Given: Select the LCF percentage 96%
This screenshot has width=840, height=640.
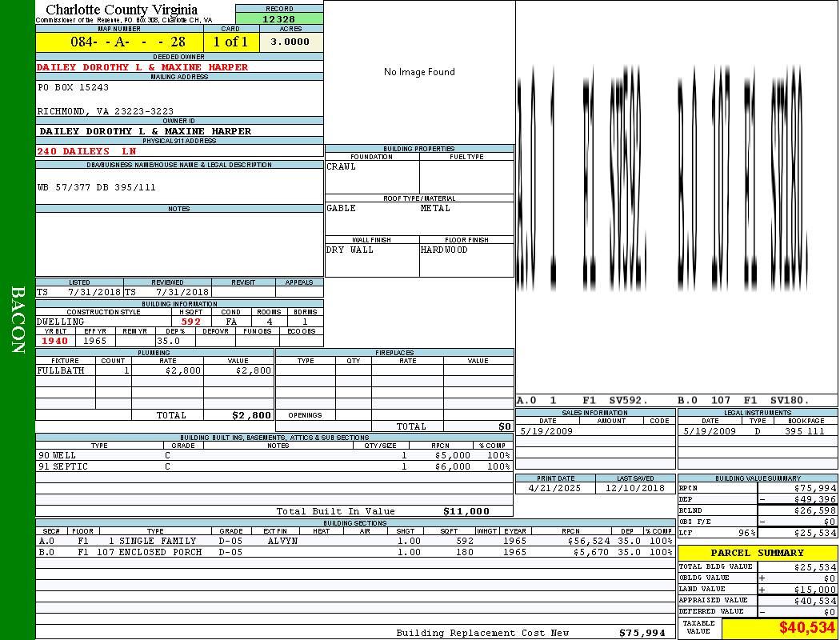Looking at the screenshot, I should coord(746,533).
